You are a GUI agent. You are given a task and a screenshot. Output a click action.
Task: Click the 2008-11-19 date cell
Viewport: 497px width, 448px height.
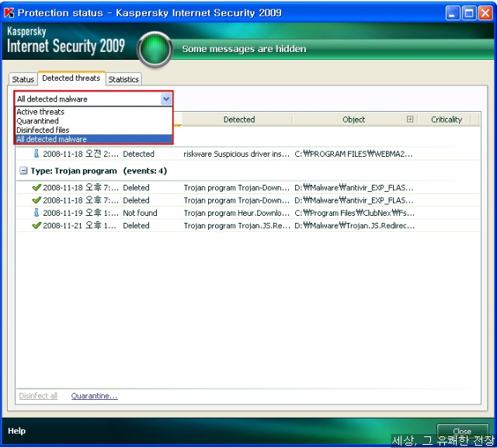[81, 213]
